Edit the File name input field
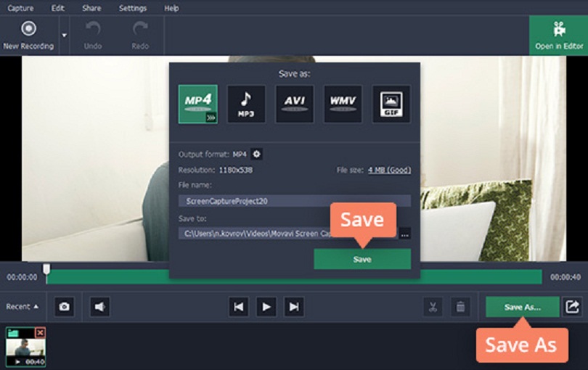The height and width of the screenshot is (370, 588). [x=294, y=201]
